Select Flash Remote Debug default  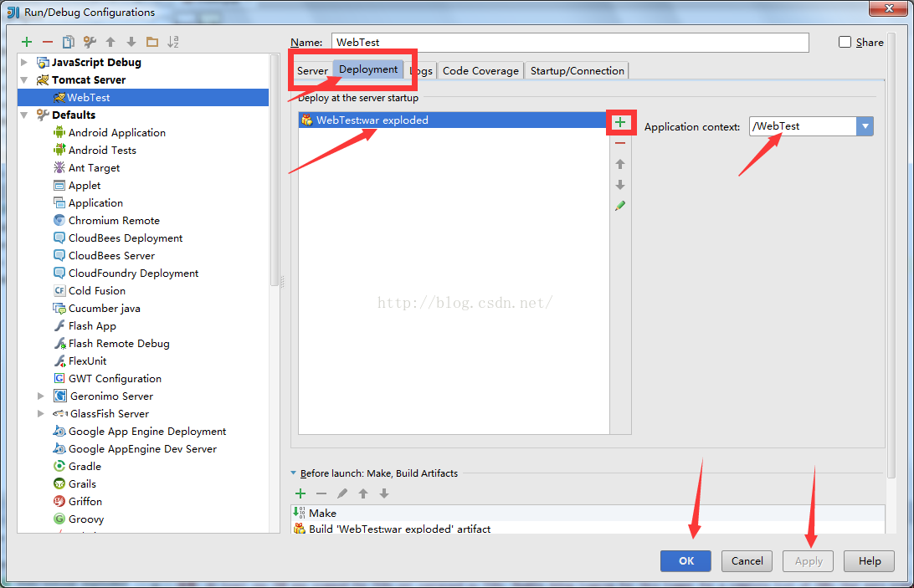[x=112, y=343]
